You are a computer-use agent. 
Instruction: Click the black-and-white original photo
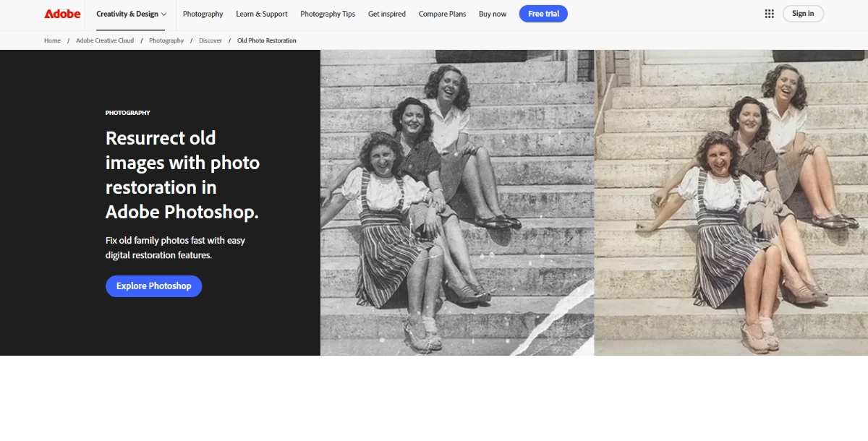tap(457, 202)
